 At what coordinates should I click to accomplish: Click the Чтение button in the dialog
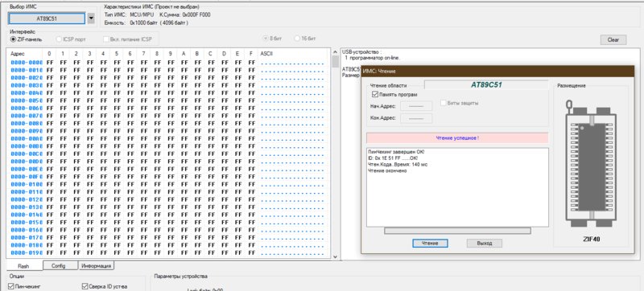coord(430,243)
